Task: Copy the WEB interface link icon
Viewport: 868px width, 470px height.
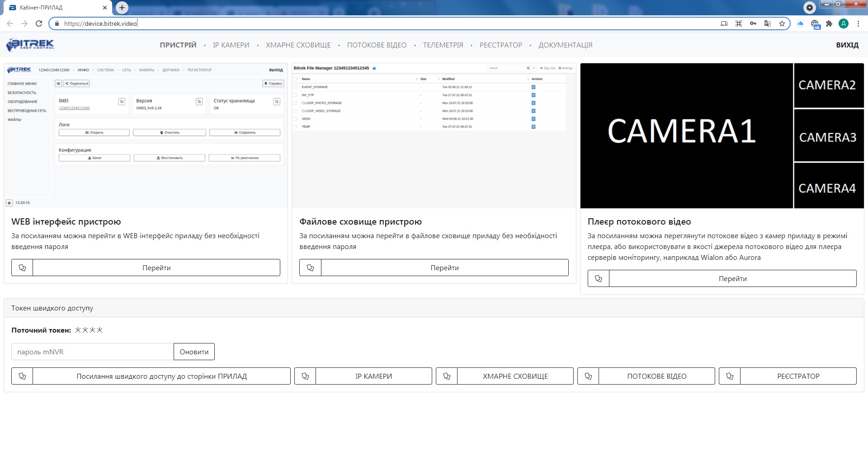Action: (x=22, y=268)
